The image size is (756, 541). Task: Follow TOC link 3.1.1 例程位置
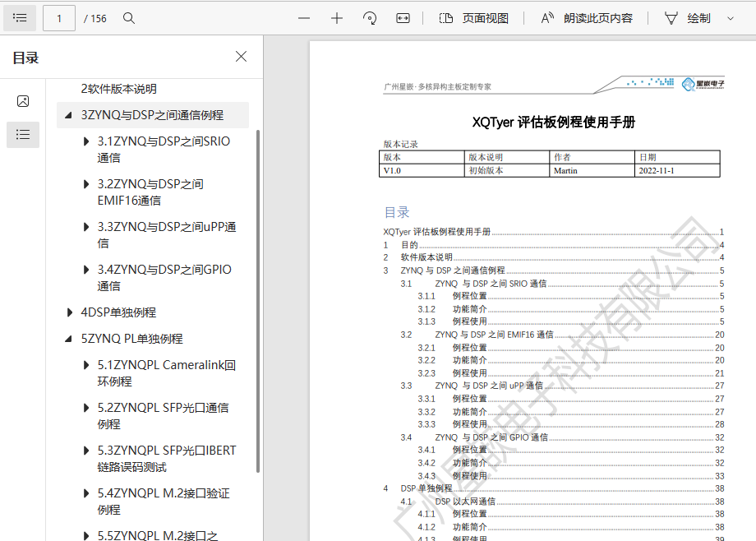tap(571, 296)
